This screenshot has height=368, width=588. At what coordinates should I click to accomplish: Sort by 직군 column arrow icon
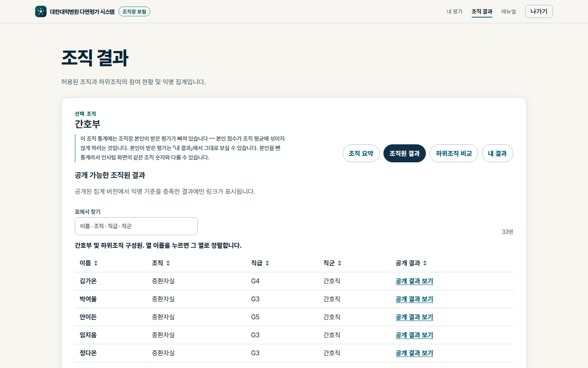[x=340, y=263]
